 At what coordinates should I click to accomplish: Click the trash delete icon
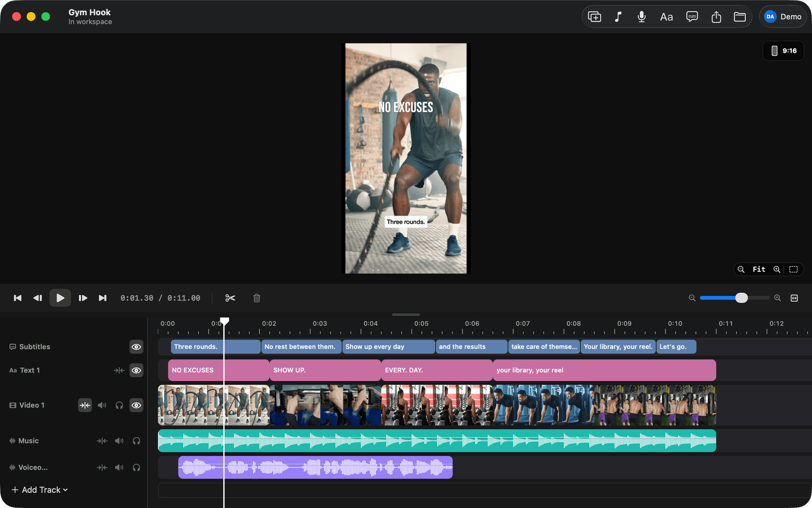tap(257, 298)
